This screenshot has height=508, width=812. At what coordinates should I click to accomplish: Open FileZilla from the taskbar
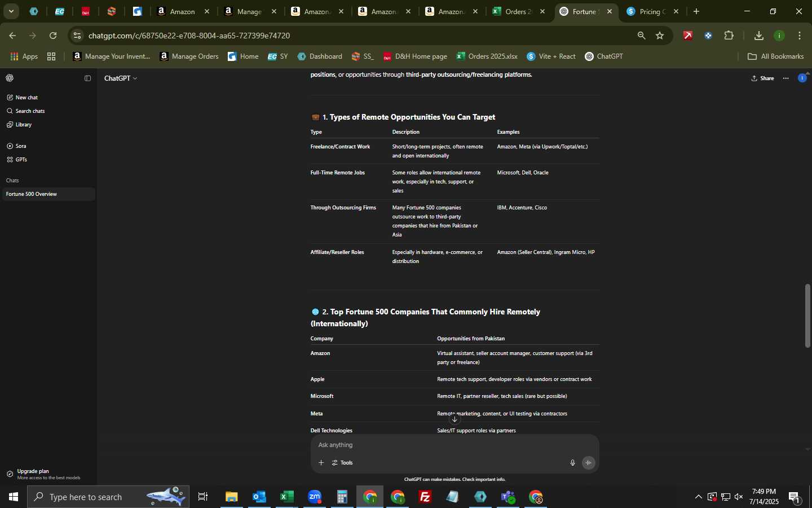point(425,497)
